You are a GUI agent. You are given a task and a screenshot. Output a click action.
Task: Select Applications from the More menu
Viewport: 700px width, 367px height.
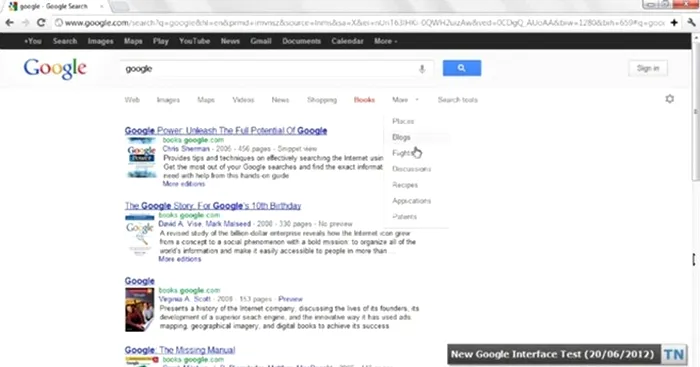tap(412, 201)
